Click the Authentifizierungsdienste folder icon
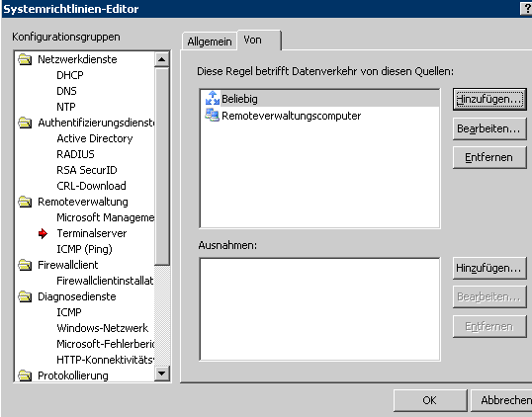 25,123
